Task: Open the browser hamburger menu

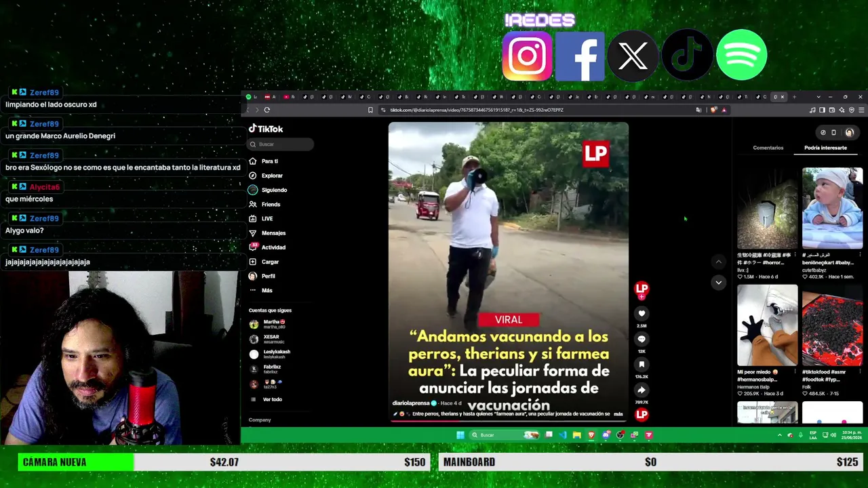Action: tap(861, 110)
